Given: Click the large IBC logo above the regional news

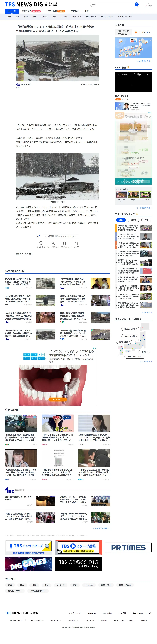Looking at the screenshot, I should [x=10, y=490].
